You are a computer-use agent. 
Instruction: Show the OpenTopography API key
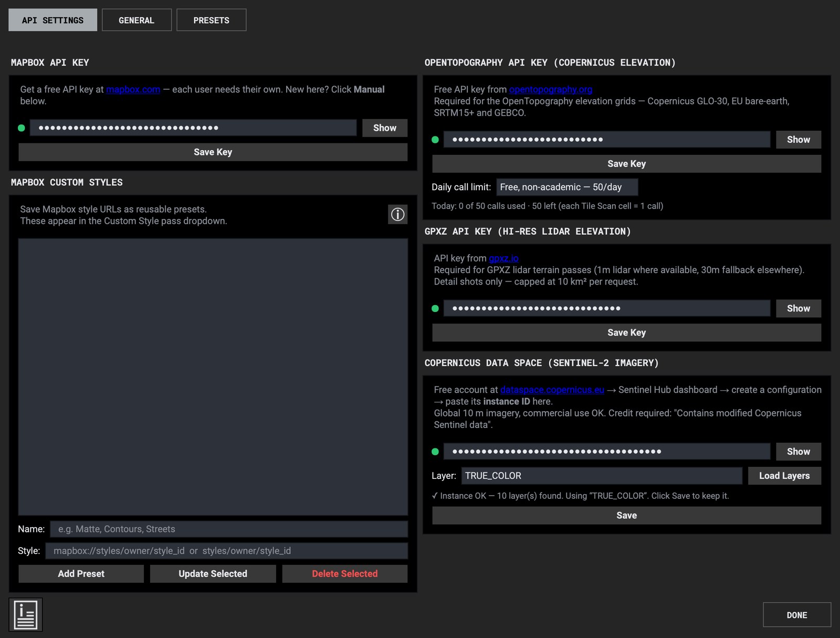coord(798,140)
